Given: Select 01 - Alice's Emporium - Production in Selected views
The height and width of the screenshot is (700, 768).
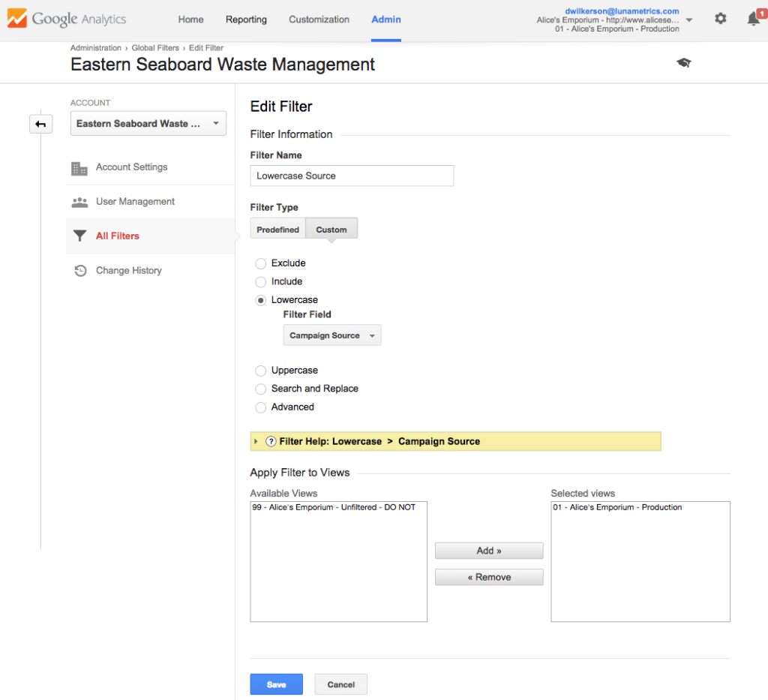Looking at the screenshot, I should (617, 507).
